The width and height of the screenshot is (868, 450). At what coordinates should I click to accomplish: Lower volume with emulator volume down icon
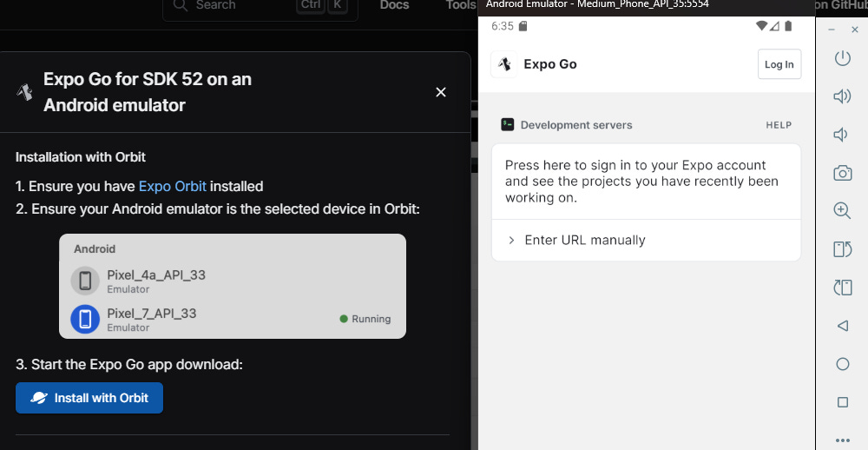tap(840, 135)
